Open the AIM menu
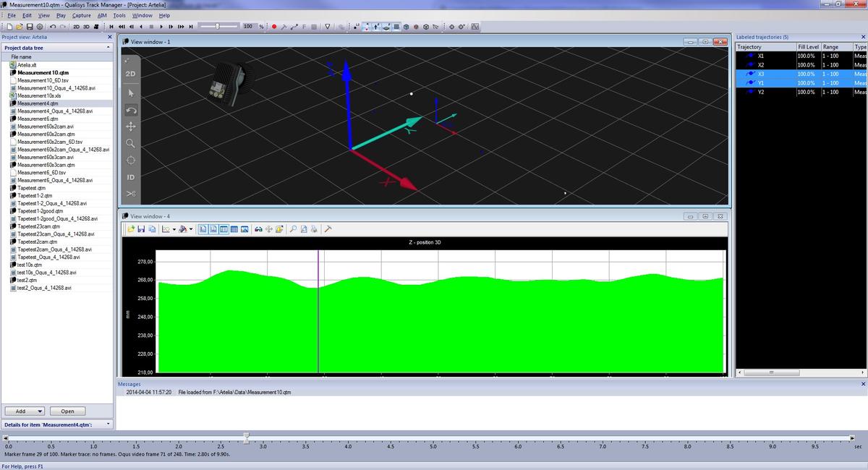Image resolution: width=868 pixels, height=470 pixels. point(102,15)
